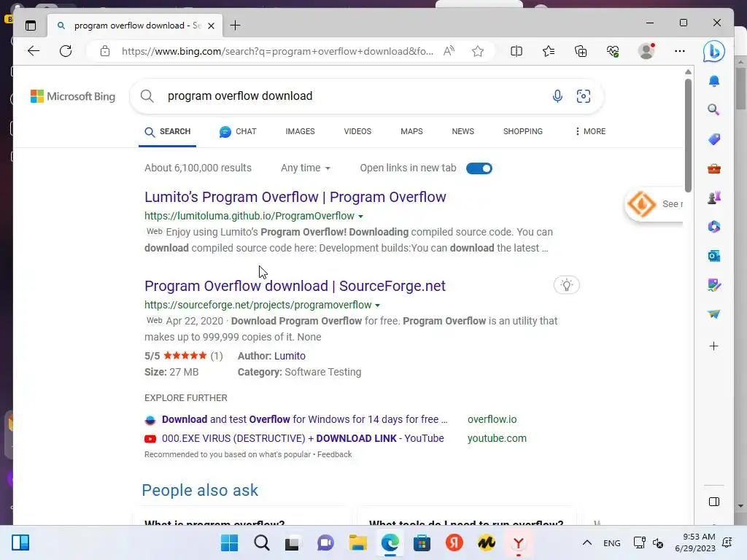Switch to the NEWS tab
This screenshot has height=560, width=747.
coord(463,131)
